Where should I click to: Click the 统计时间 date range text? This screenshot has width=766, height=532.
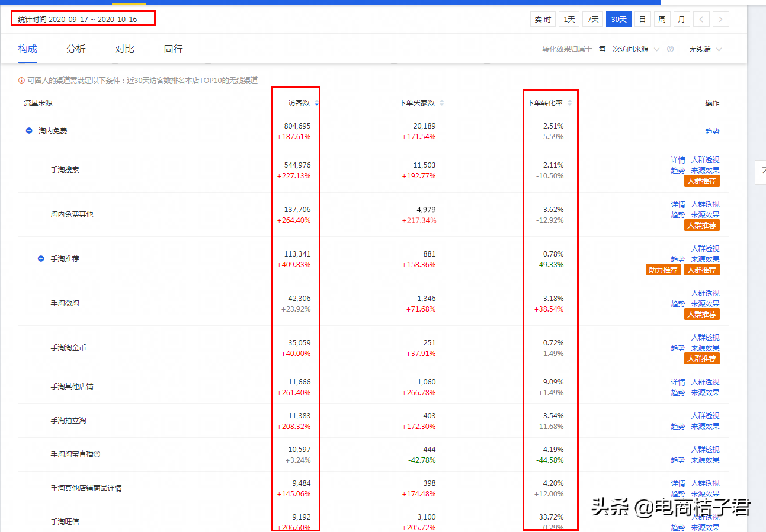pos(77,20)
